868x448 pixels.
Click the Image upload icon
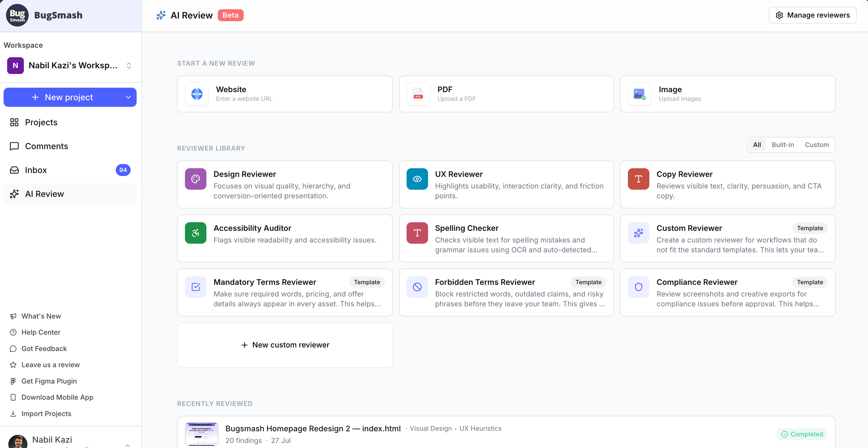click(640, 94)
